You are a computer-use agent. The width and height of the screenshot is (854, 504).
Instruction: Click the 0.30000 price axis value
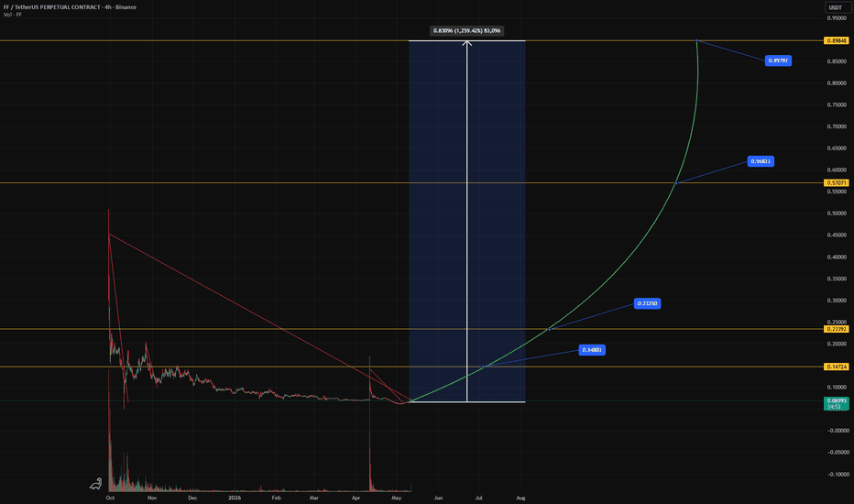click(837, 301)
